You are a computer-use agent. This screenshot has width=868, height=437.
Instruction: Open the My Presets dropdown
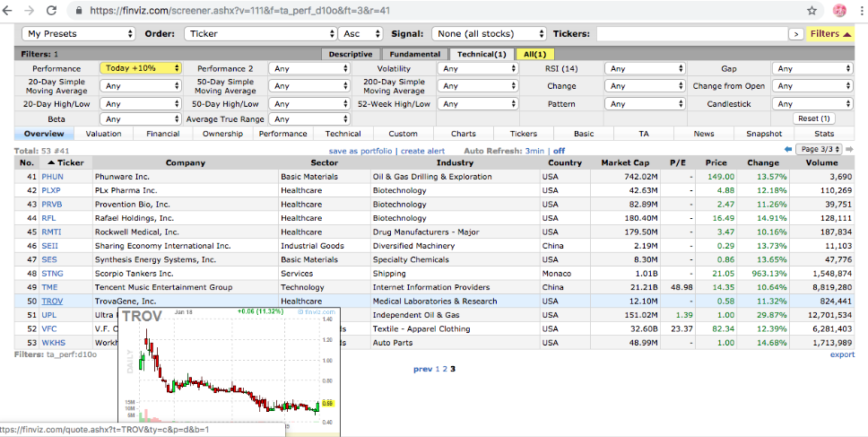[78, 34]
